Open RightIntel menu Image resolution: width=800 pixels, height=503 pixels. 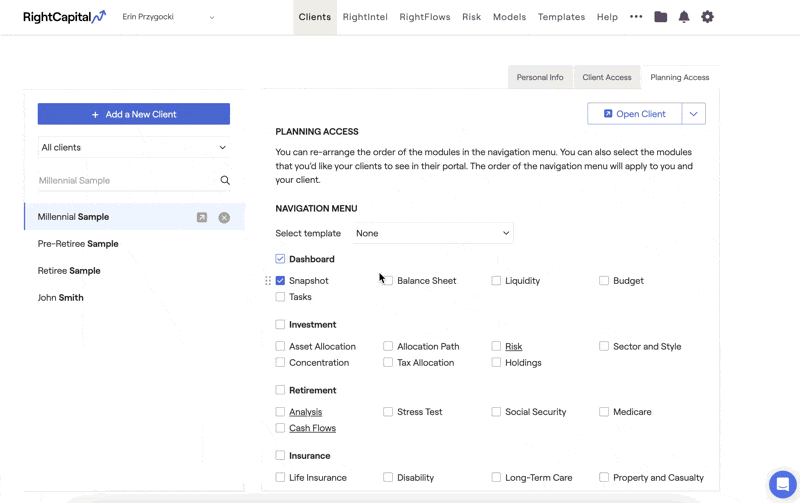365,17
